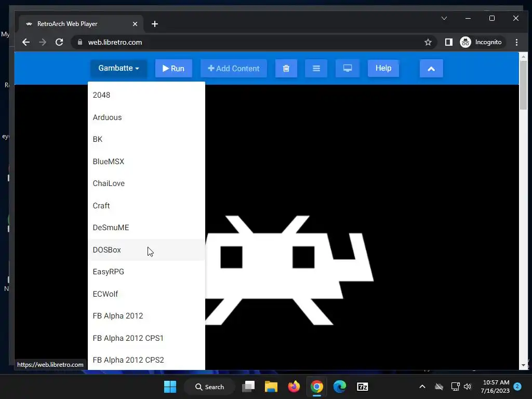The image size is (532, 399).
Task: Open network settings tray icon
Action: pyautogui.click(x=455, y=387)
